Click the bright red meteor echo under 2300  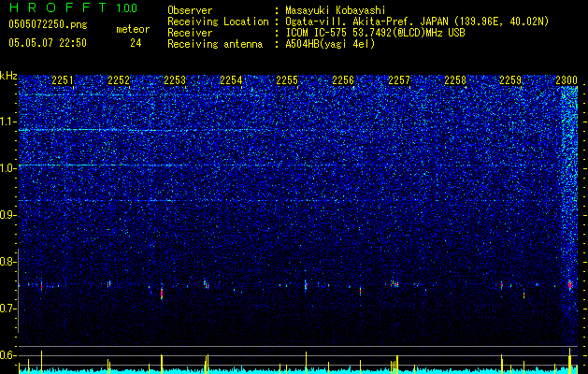569,284
